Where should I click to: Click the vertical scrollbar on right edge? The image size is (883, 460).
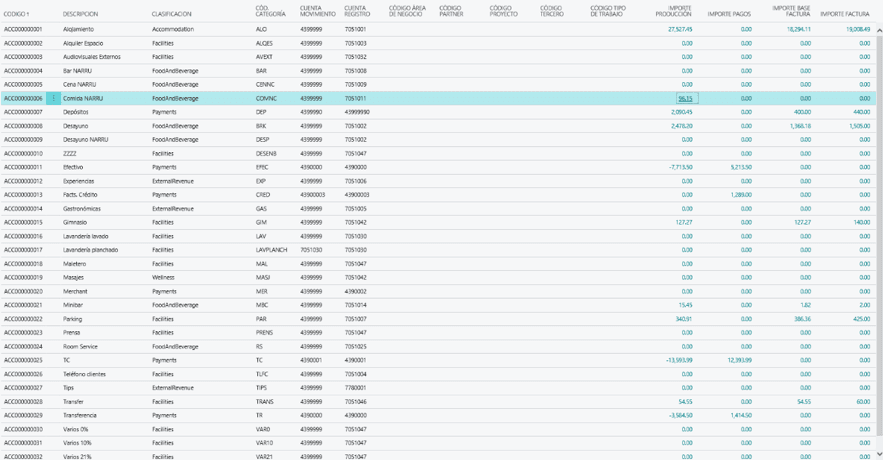pyautogui.click(x=878, y=200)
